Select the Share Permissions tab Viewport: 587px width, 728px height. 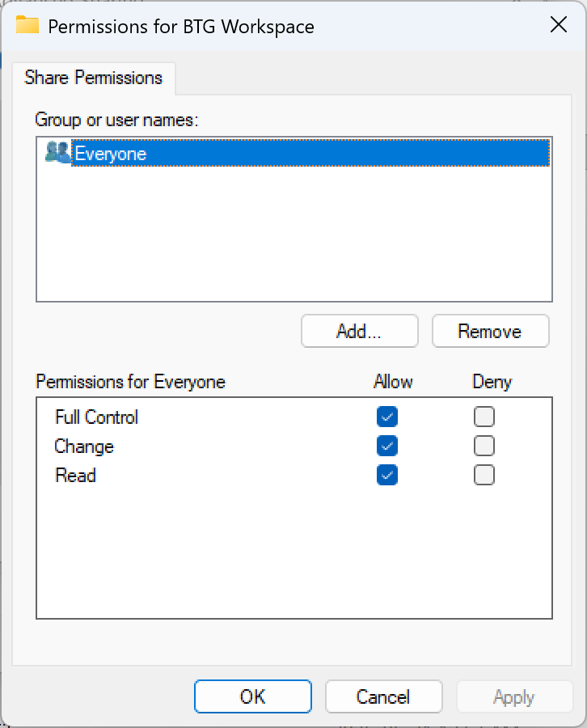(94, 78)
